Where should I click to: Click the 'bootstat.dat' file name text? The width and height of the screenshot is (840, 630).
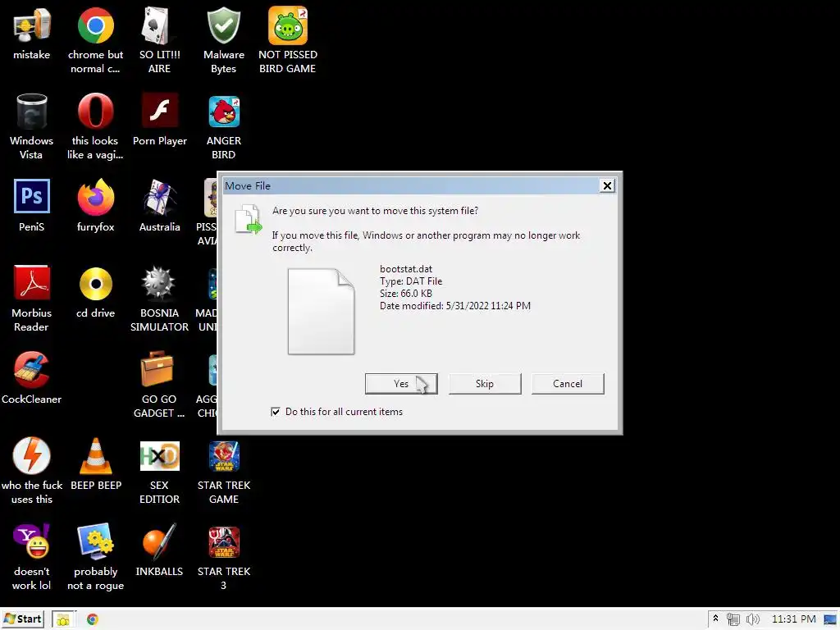click(x=406, y=269)
